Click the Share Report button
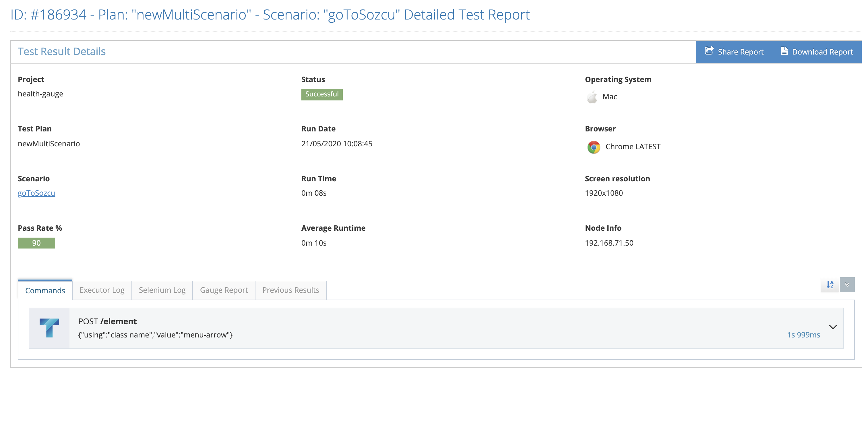This screenshot has width=868, height=427. tap(734, 52)
